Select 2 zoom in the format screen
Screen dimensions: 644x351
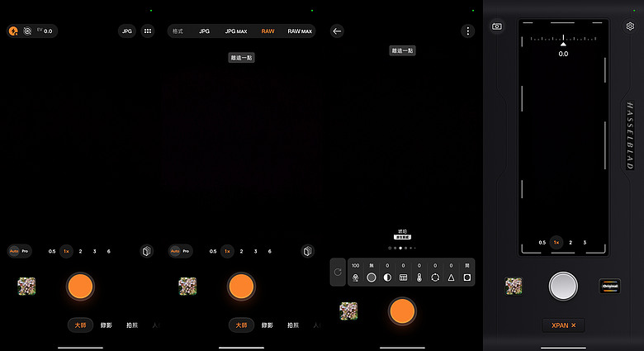(x=241, y=251)
